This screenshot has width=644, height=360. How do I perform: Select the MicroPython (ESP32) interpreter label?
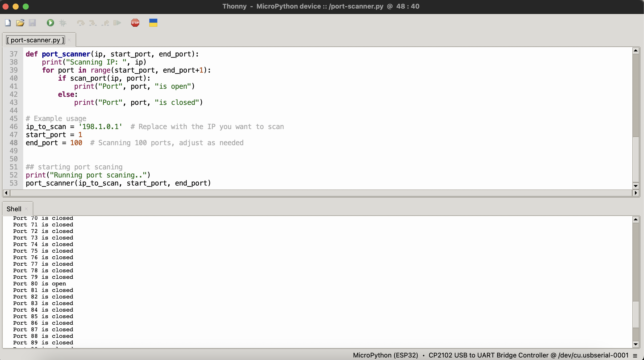click(x=385, y=355)
